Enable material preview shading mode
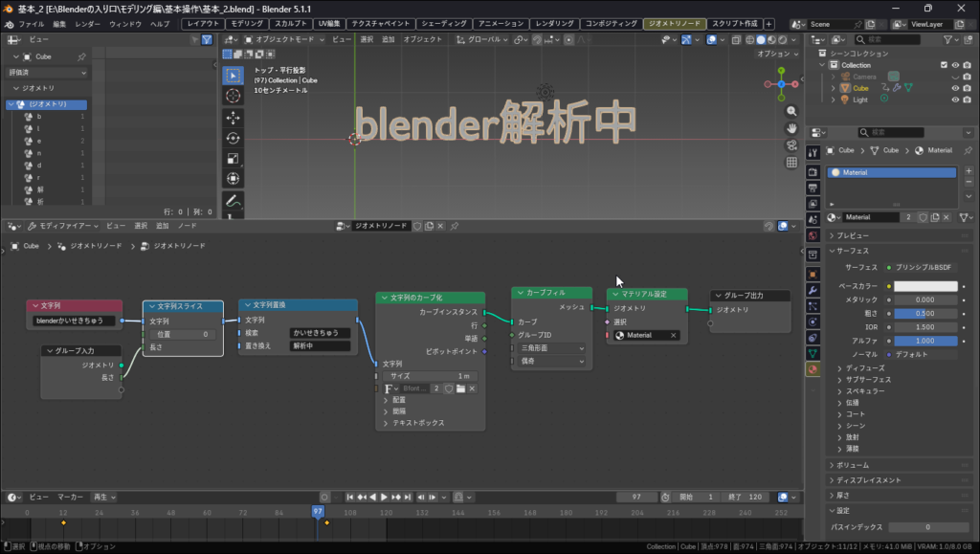This screenshot has height=554, width=980. coord(772,39)
